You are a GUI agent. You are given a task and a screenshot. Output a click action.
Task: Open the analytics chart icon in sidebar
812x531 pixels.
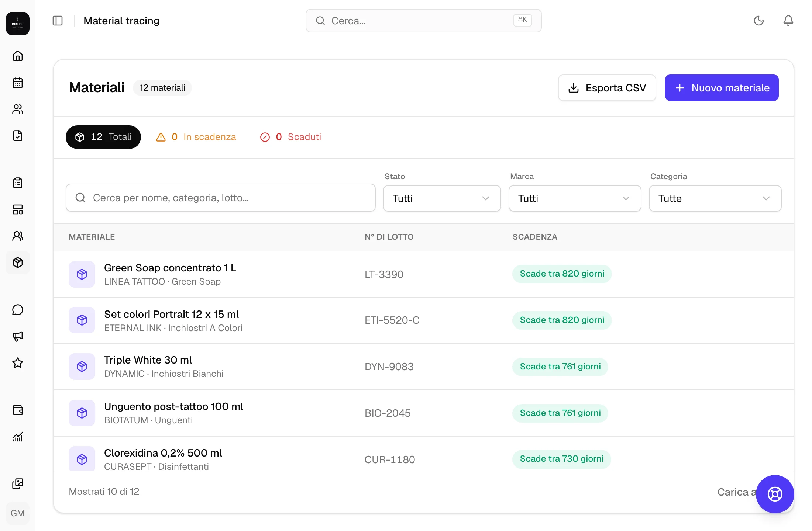point(18,437)
